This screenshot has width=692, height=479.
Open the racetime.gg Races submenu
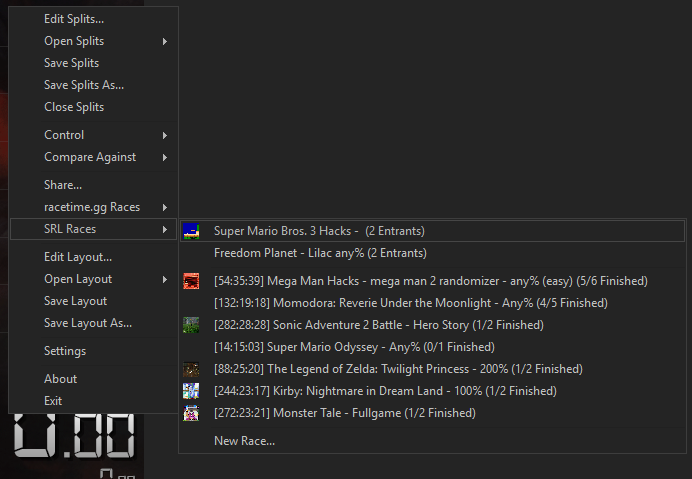(x=94, y=207)
